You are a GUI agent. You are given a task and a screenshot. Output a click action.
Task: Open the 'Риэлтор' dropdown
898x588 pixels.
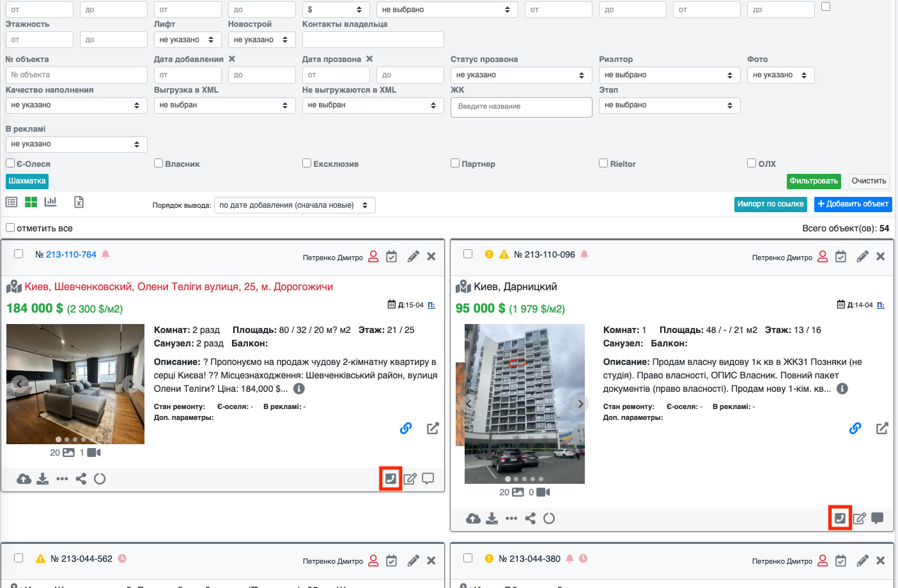click(669, 75)
